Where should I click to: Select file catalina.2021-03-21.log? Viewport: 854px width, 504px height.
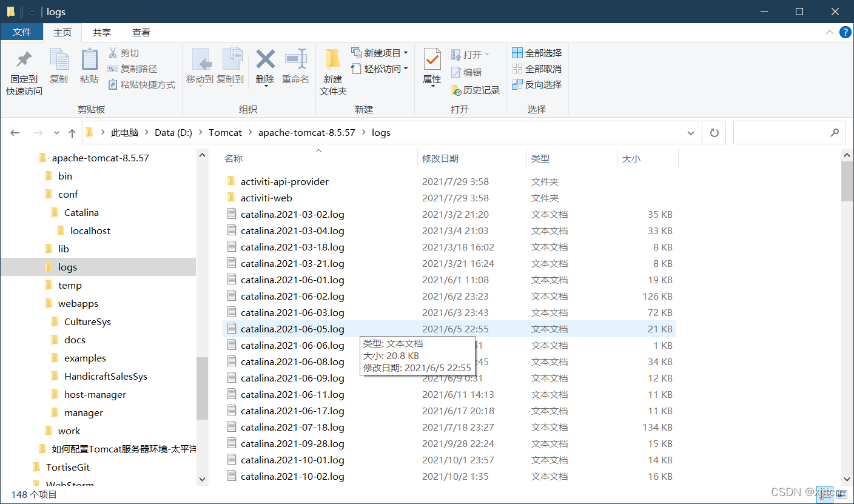click(x=292, y=263)
